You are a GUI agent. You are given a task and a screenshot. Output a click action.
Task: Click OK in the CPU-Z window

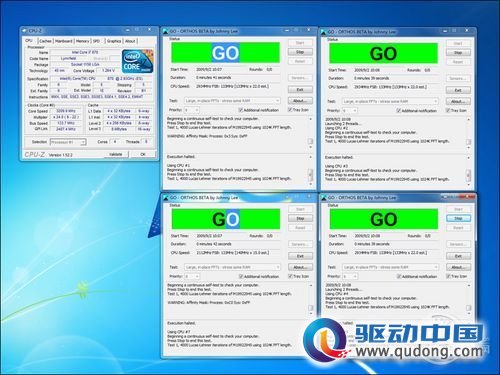click(x=143, y=154)
